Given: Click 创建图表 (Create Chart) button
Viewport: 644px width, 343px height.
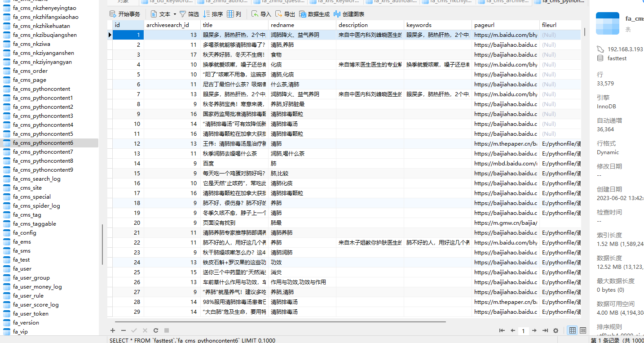Looking at the screenshot, I should point(349,14).
